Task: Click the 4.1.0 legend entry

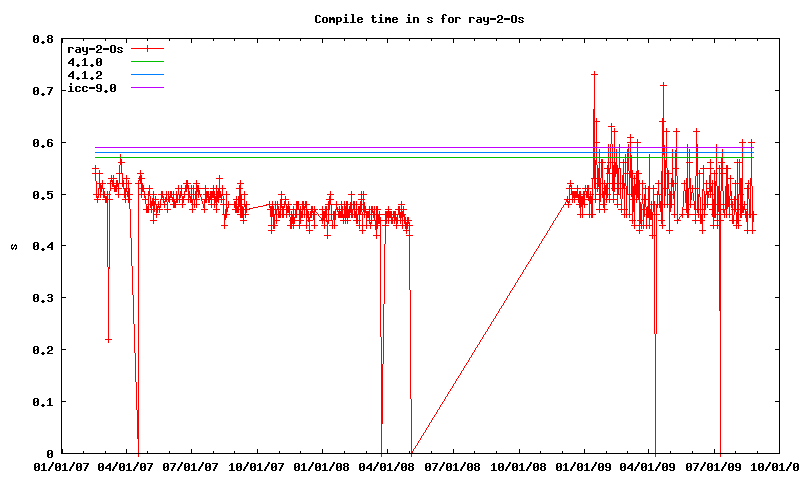Action: point(85,62)
